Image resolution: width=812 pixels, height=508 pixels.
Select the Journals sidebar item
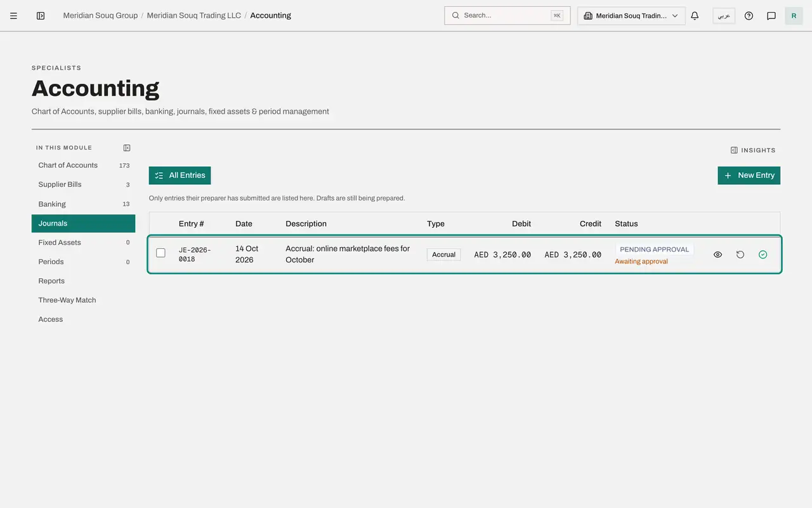(x=83, y=224)
